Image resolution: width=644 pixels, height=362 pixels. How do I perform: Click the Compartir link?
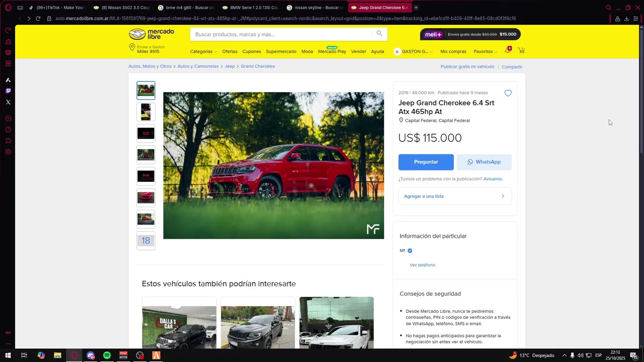(x=512, y=67)
